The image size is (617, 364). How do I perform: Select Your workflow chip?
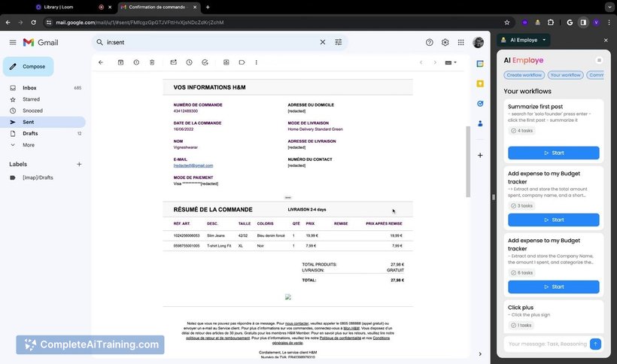coord(565,75)
